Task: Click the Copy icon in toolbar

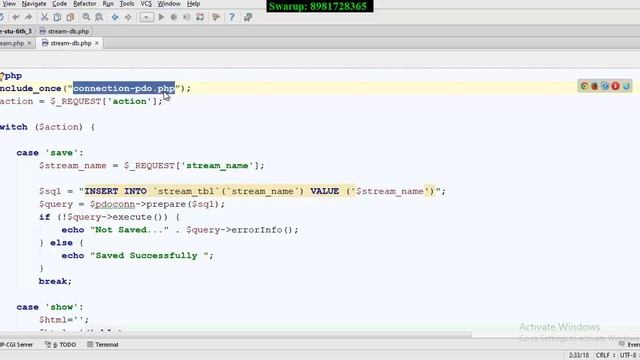Action: point(58,17)
